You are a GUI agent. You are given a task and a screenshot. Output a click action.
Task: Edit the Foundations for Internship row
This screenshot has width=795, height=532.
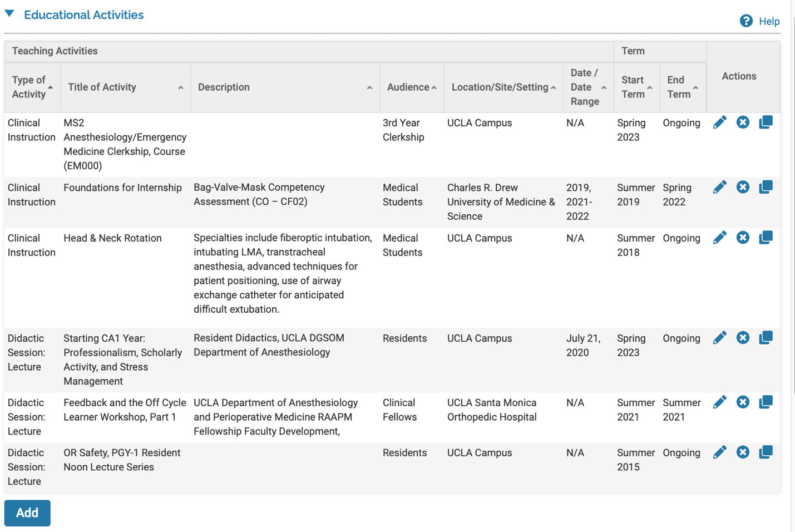point(719,187)
